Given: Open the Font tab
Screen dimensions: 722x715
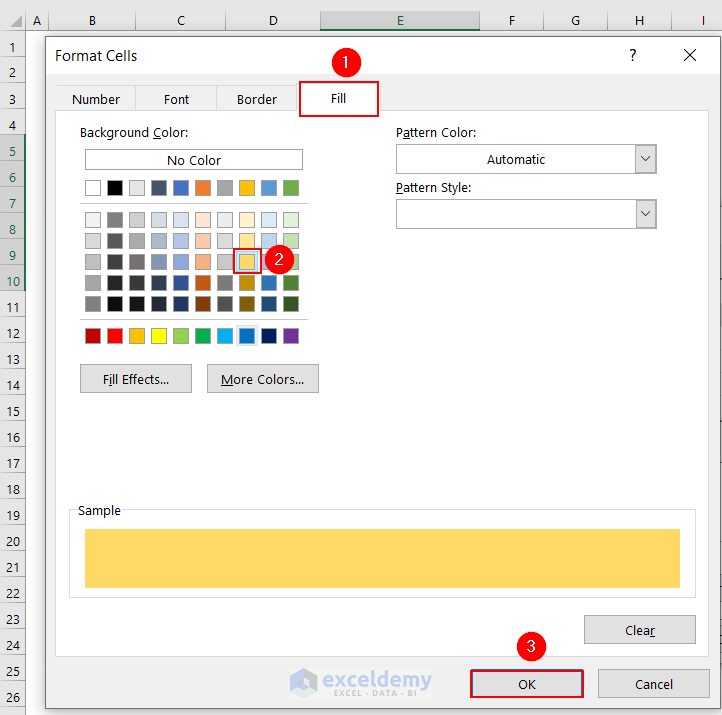Looking at the screenshot, I should [176, 99].
